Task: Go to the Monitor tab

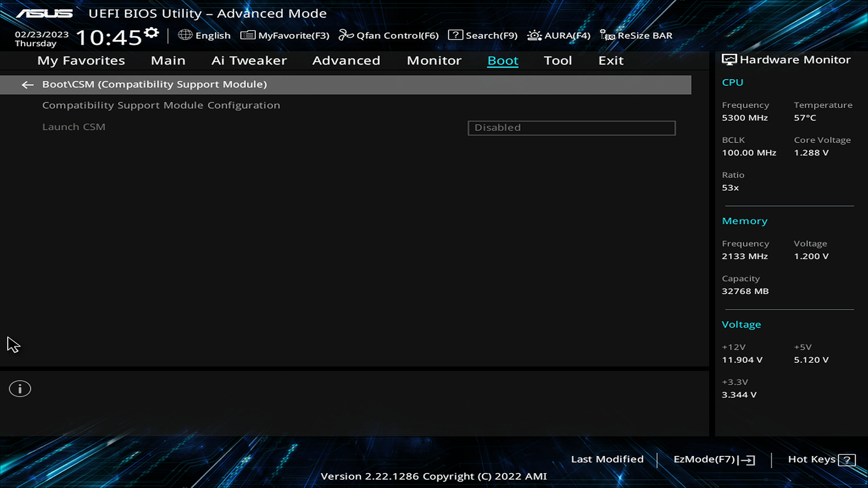Action: 434,61
